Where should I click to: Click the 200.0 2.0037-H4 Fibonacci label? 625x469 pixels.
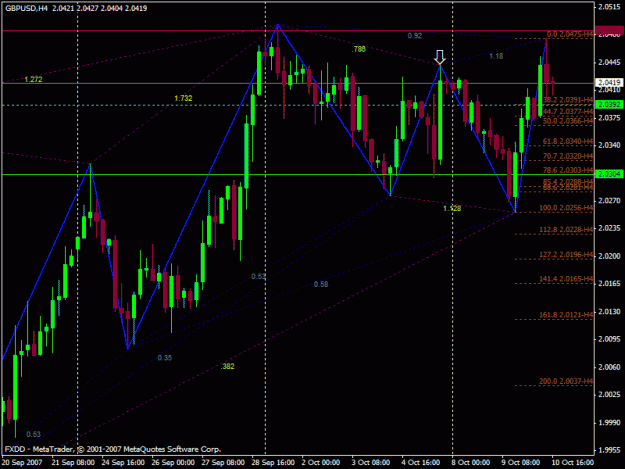point(566,381)
